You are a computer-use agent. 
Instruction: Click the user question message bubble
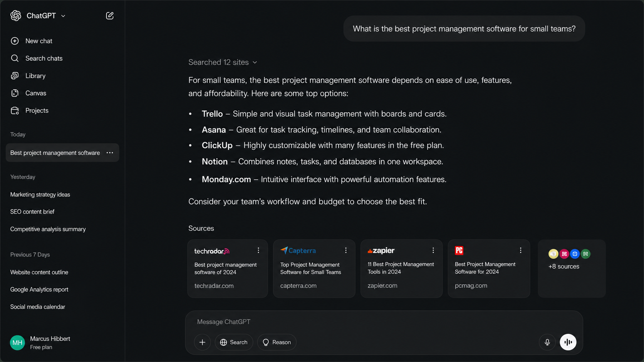[x=464, y=29]
